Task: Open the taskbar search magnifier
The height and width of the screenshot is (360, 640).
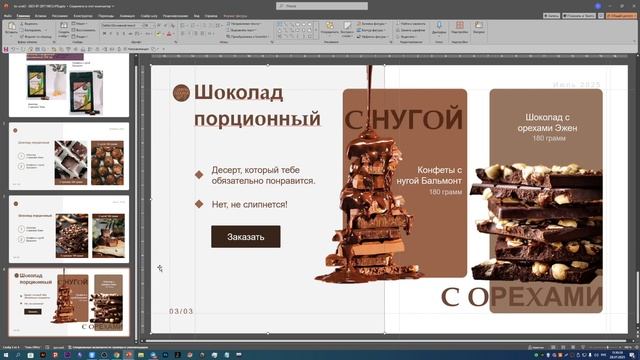Action: [18, 355]
